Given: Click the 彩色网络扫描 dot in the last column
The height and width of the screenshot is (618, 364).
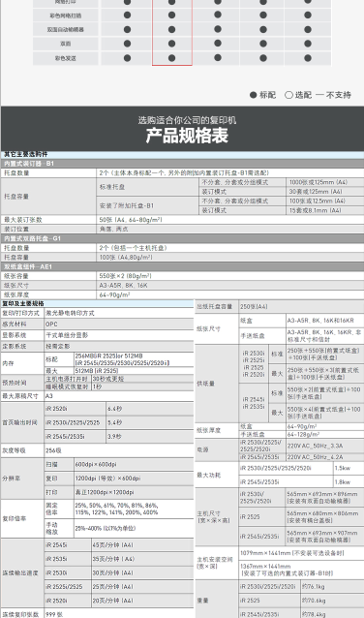Looking at the screenshot, I should tap(308, 15).
